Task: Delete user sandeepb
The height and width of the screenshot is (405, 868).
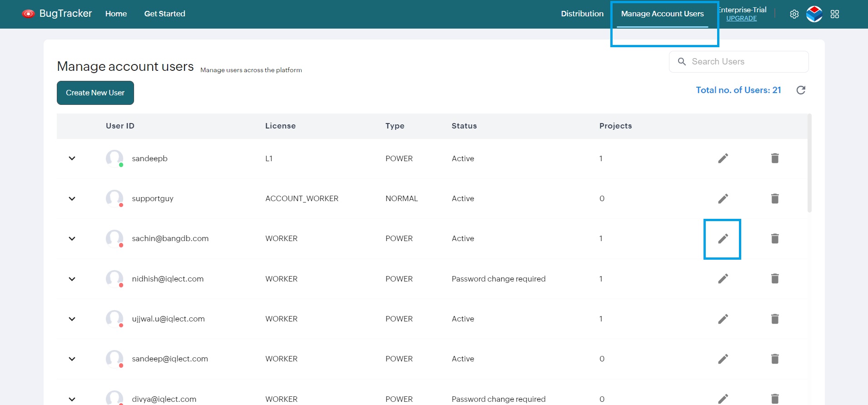Action: coord(775,158)
